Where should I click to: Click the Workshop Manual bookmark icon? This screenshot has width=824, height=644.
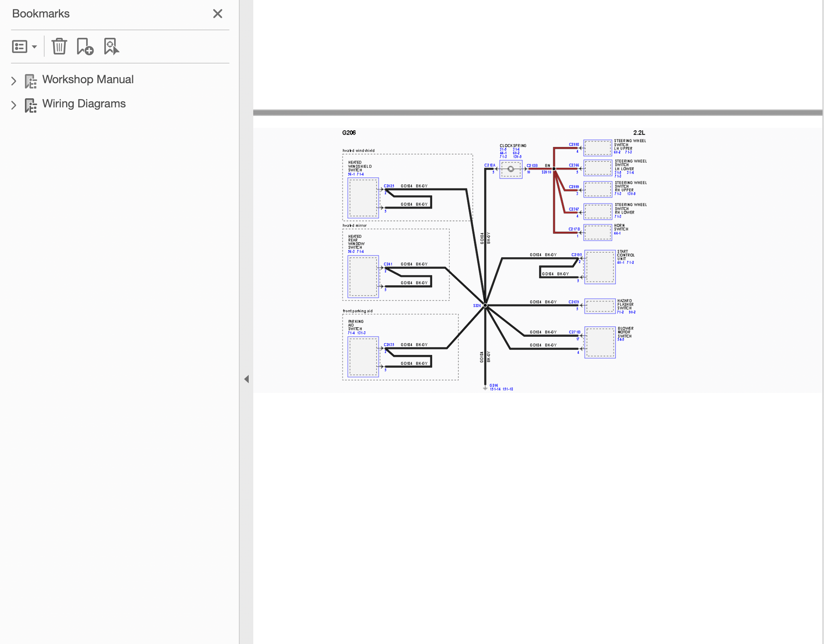[x=30, y=81]
